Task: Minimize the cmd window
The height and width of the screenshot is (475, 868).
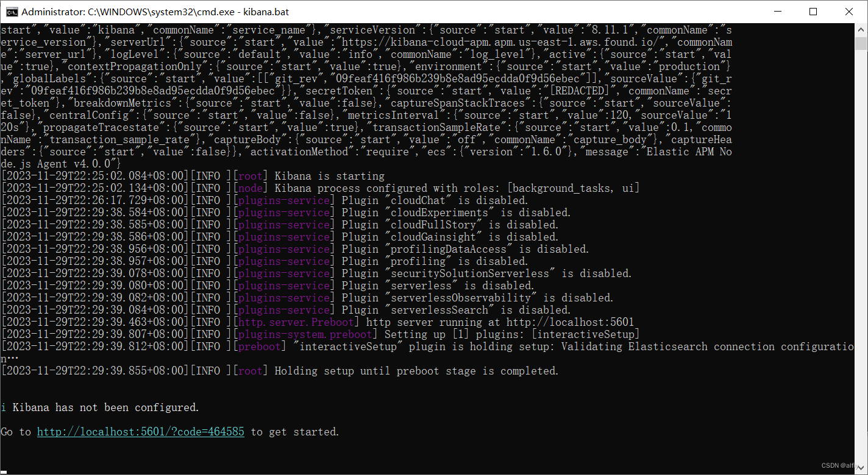Action: pos(777,12)
